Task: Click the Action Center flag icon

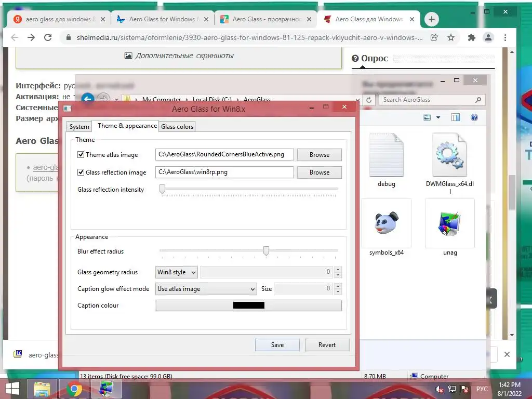Action: [x=464, y=389]
